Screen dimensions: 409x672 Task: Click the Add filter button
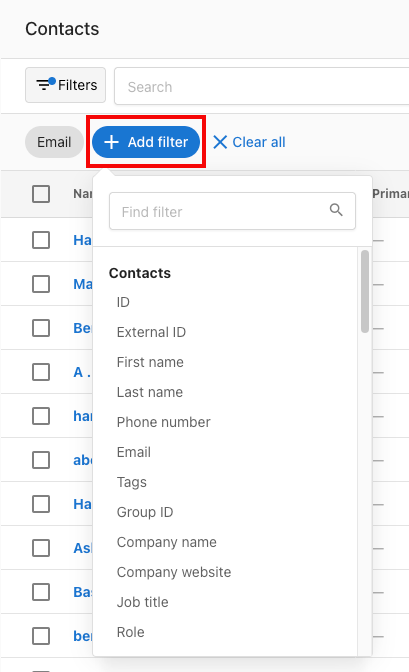(x=146, y=142)
